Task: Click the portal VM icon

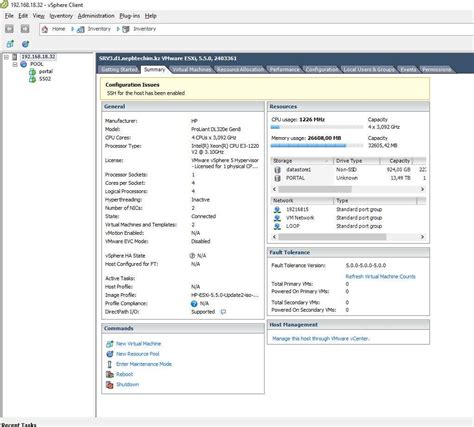Action: pyautogui.click(x=32, y=71)
